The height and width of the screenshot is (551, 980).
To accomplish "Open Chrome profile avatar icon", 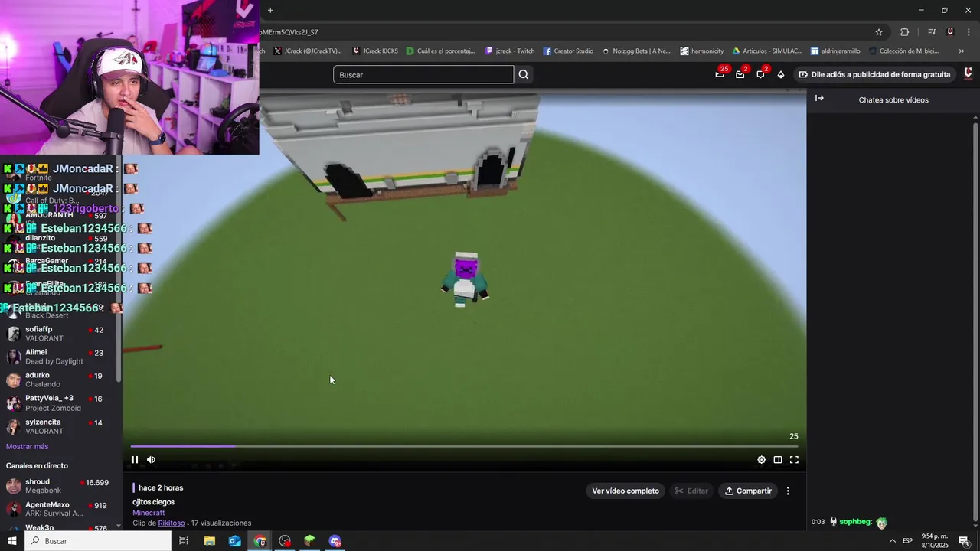I will (950, 32).
